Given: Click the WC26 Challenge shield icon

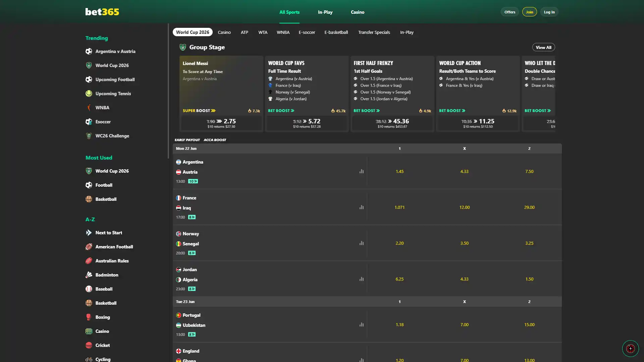Looking at the screenshot, I should 89,136.
